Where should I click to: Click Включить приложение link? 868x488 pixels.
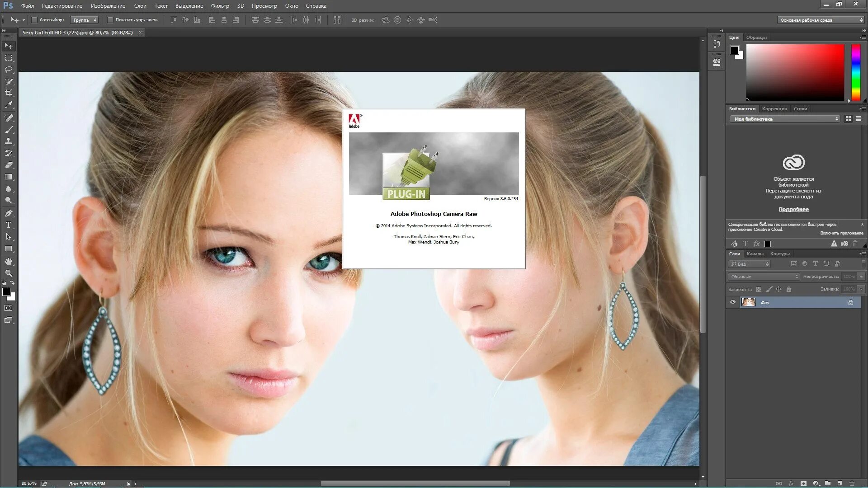coord(841,233)
